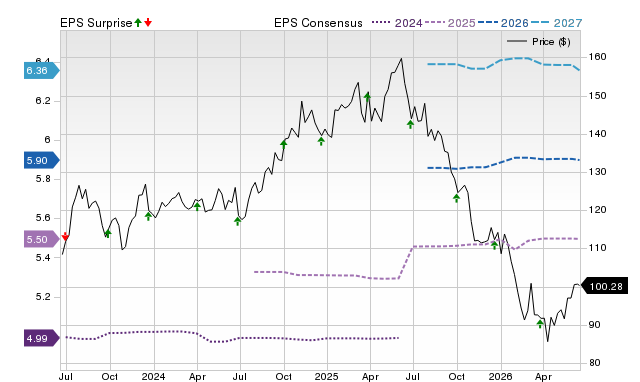Select the green surprise arrow just before 2026 gridline
This screenshot has width=640, height=382.
pos(494,245)
